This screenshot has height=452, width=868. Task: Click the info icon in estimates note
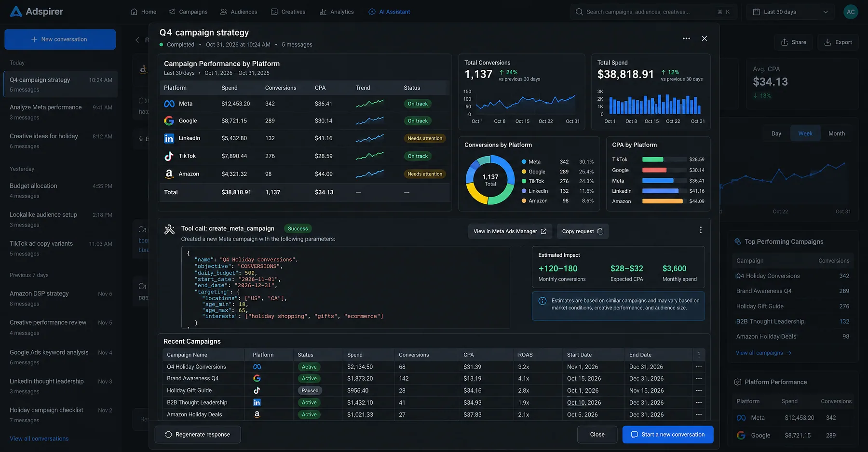542,301
